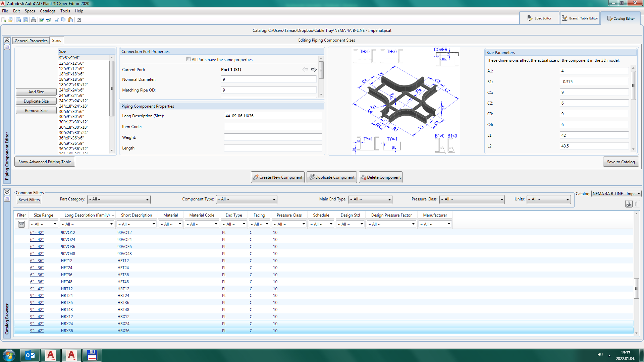The height and width of the screenshot is (362, 644).
Task: Go to next port arrow
Action: (314, 69)
